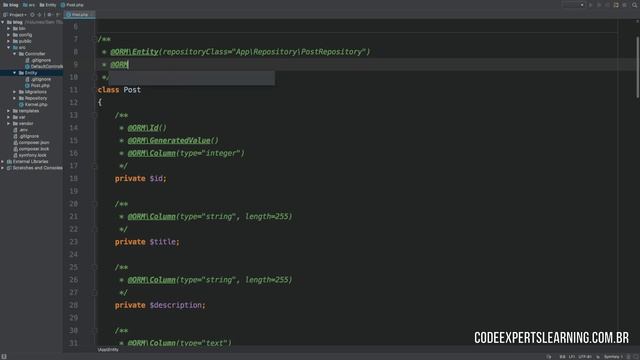640x360 pixels.
Task: Collapse the src folder arrow
Action: pos(9,47)
